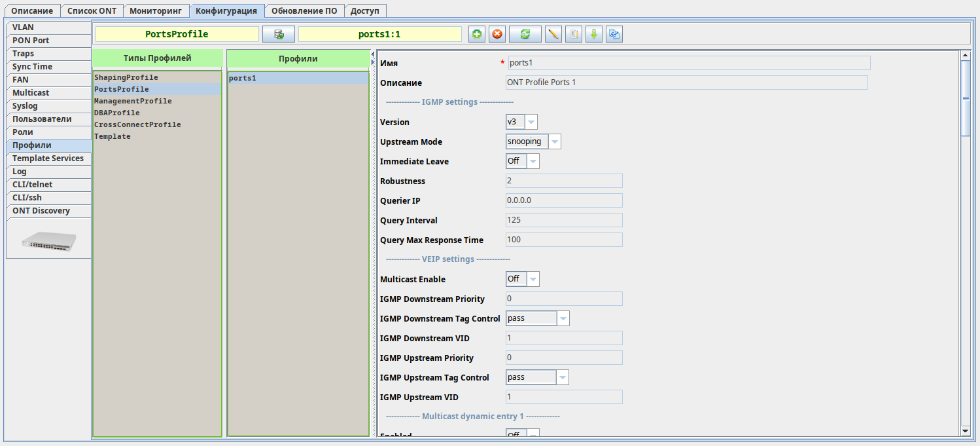Click the document notes icon in toolbar

click(x=574, y=34)
